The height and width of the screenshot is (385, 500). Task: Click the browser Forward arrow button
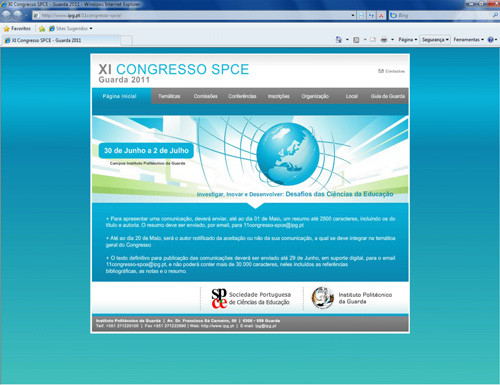[x=17, y=15]
